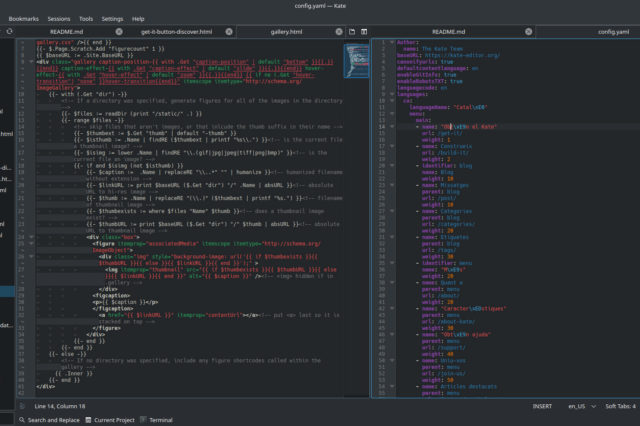Click the split view icon between editor panes
640x426 pixels.
(362, 32)
